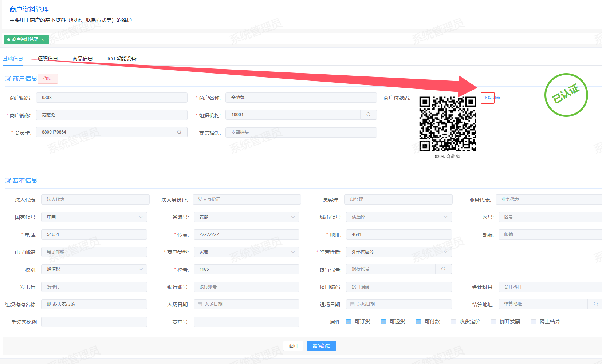Click the 会计科目 input field

pos(550,287)
